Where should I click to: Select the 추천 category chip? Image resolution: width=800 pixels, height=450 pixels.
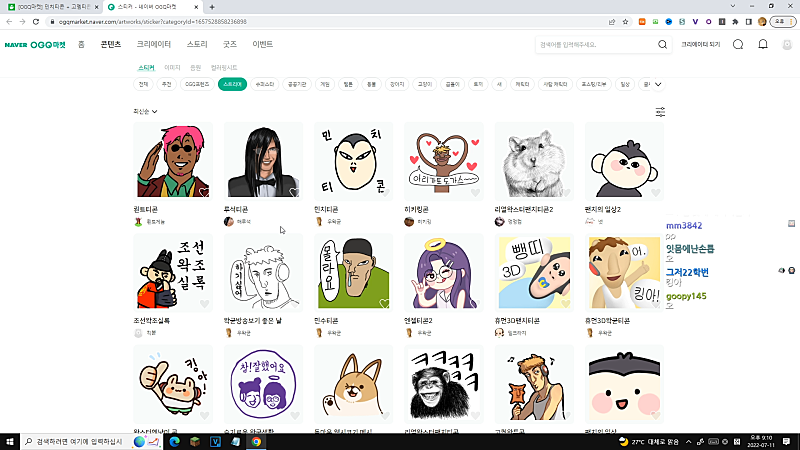coord(167,85)
